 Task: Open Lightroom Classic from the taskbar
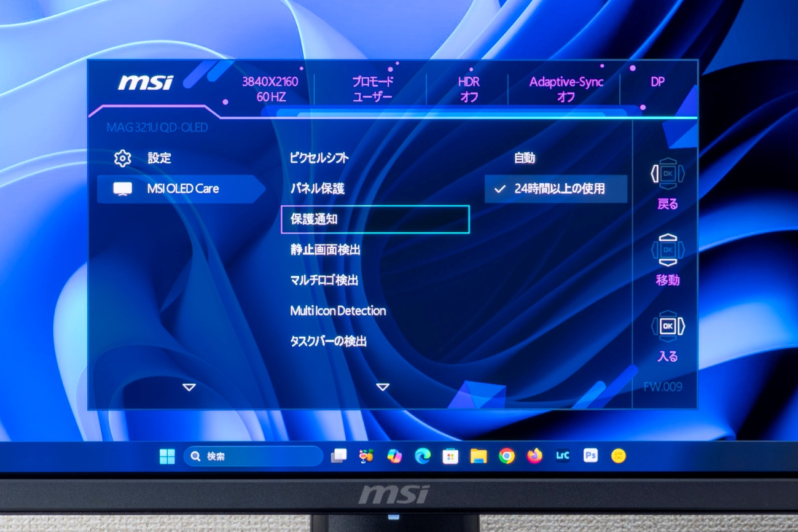tap(562, 456)
